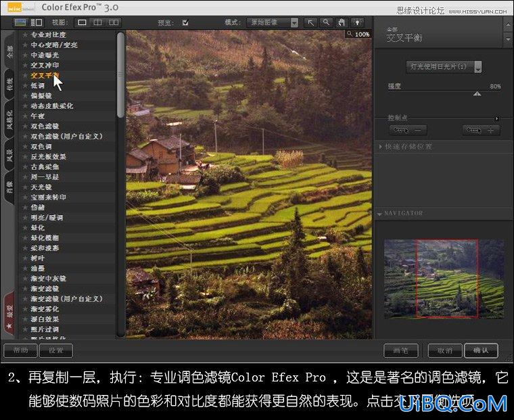Viewport: 514px width, 420px height.
Task: Open the 全部 category tab
Action: click(x=10, y=51)
